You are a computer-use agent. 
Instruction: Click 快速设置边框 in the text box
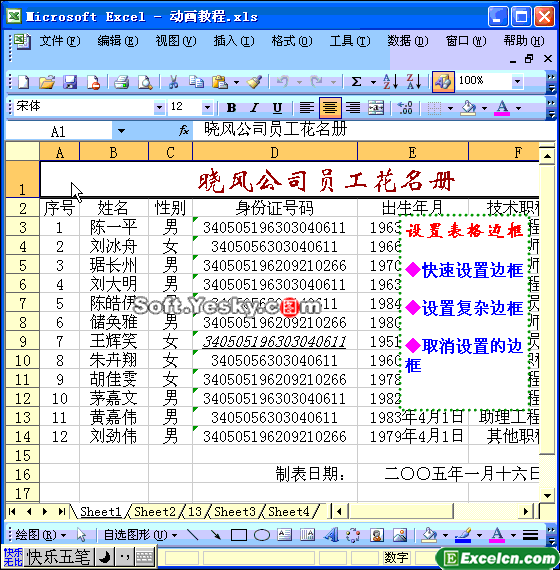(472, 270)
